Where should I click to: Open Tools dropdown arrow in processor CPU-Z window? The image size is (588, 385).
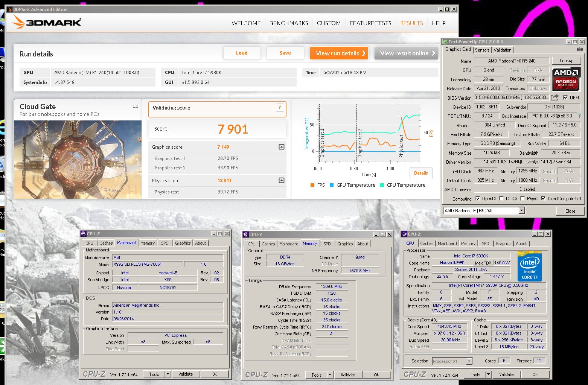(x=489, y=374)
